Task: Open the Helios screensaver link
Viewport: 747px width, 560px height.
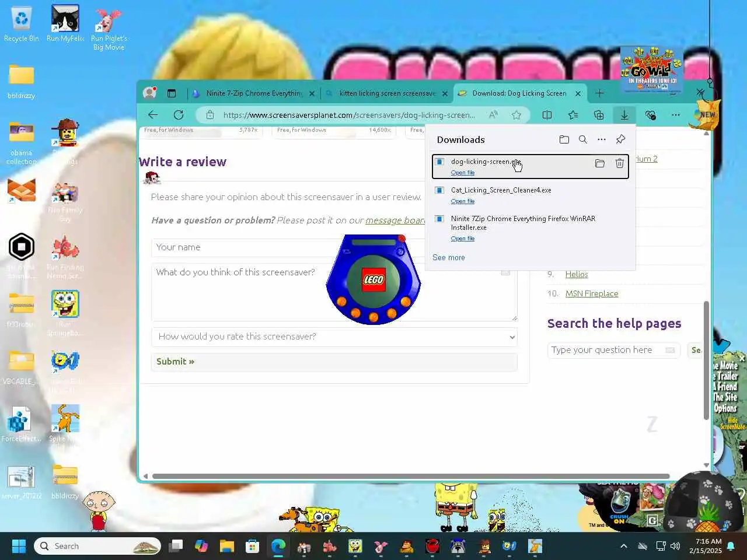Action: [x=577, y=274]
